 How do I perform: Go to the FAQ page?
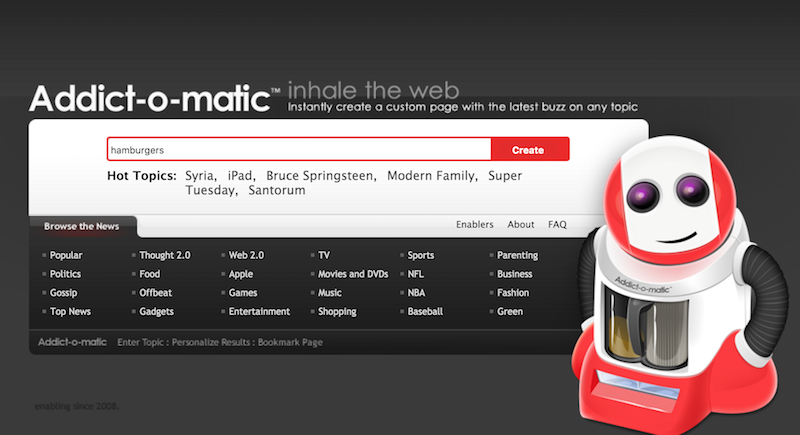(x=557, y=225)
